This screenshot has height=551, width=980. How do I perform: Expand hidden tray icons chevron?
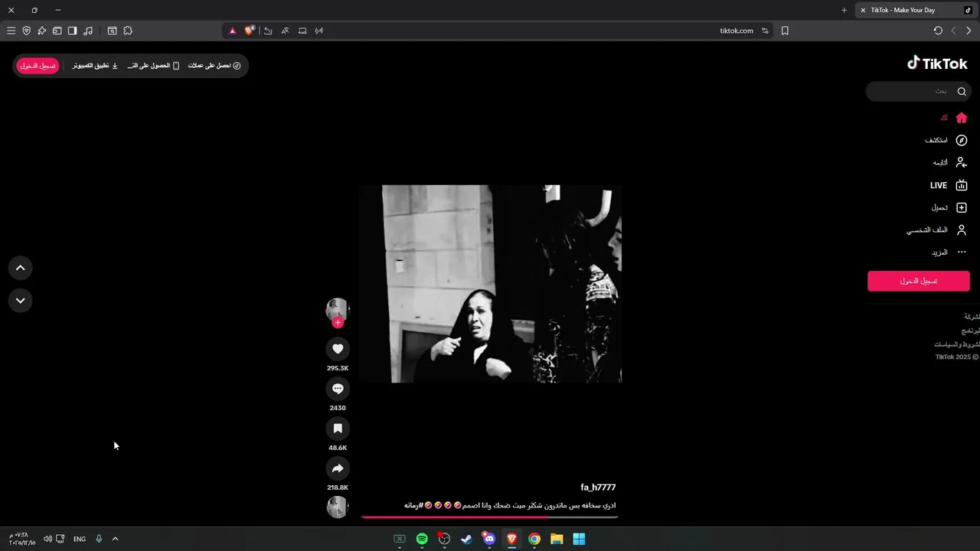point(115,539)
